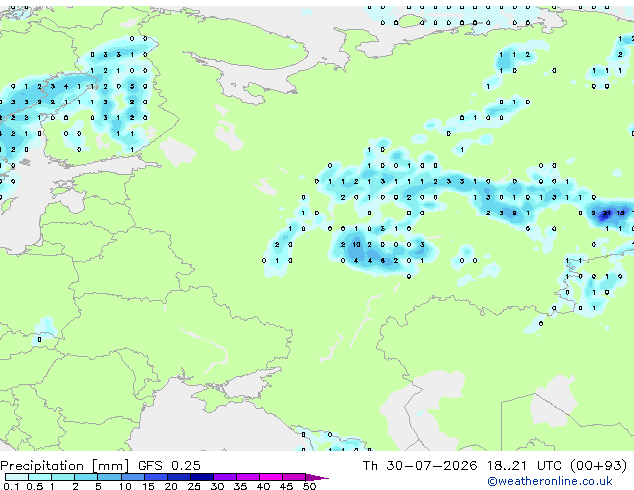
Task: Select the 5–10 mm legend color
Action: coord(109,477)
